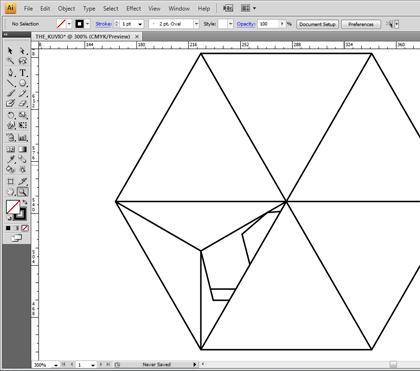This screenshot has width=420, height=371.
Task: Select the Live Paint Selection tool
Action: 22,169
